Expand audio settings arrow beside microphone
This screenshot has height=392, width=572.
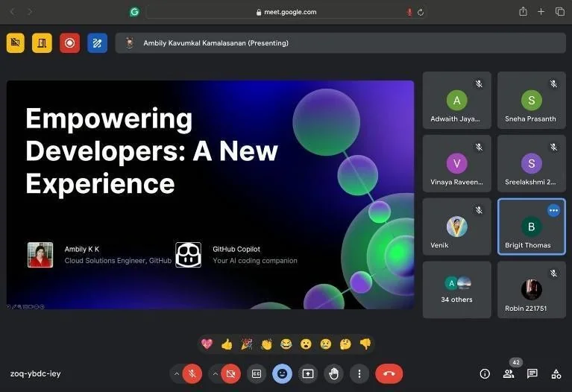(177, 374)
